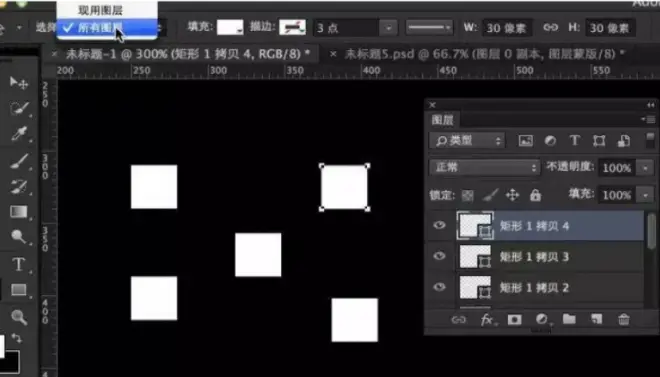
Task: Open layer fill slider dropdown arrow
Action: 645,195
